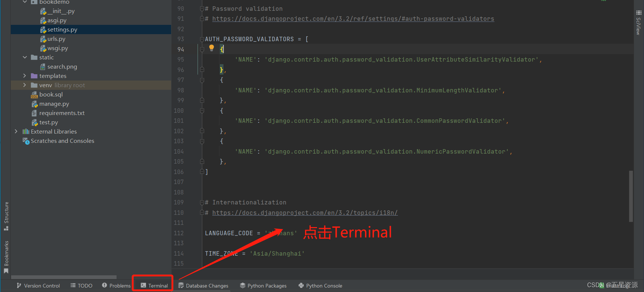Screen dimensions: 644x292
Task: Expand the venv library root folder
Action: 25,85
